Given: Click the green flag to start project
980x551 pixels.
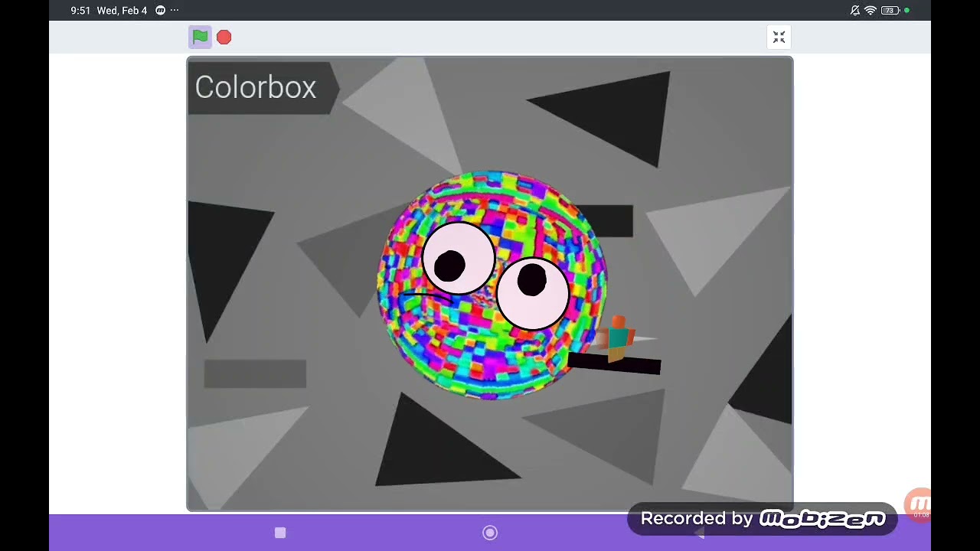Looking at the screenshot, I should pyautogui.click(x=200, y=37).
